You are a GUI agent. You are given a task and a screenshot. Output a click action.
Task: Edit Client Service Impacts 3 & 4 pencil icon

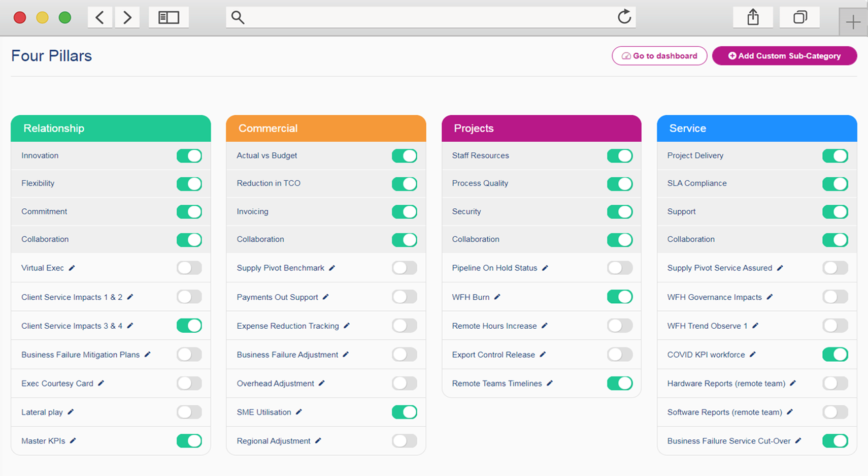point(130,326)
